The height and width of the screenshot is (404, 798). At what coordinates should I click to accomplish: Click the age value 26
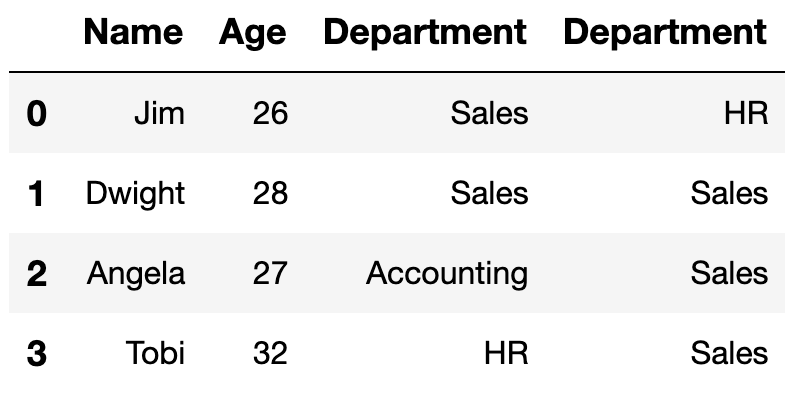[270, 113]
